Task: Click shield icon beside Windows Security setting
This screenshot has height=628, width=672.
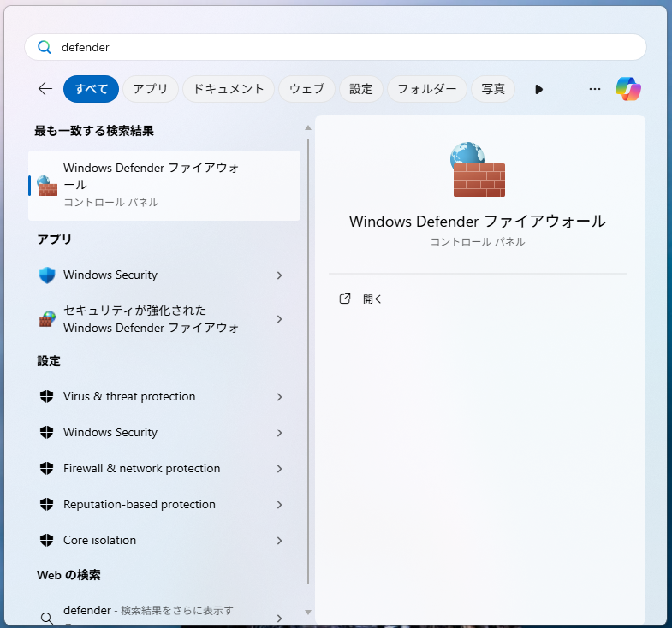Action: (x=46, y=433)
